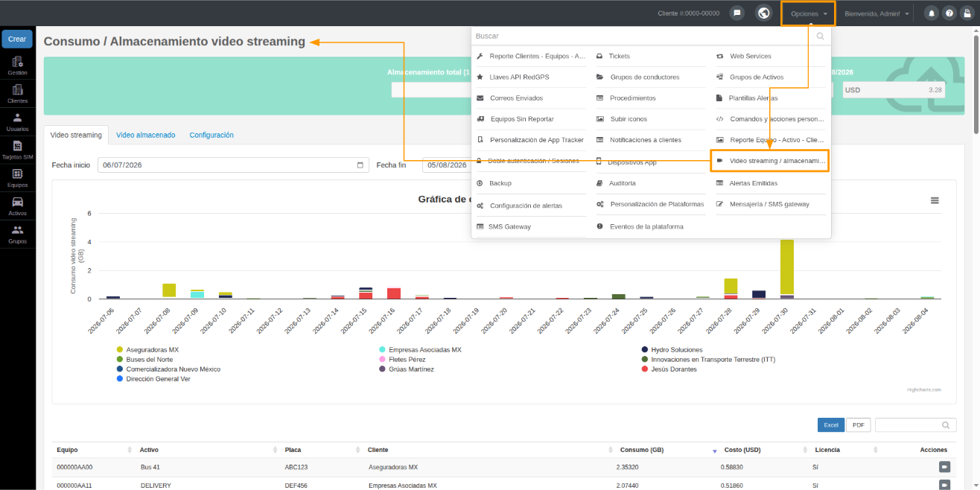Click the lock icon in top bar

(x=967, y=13)
